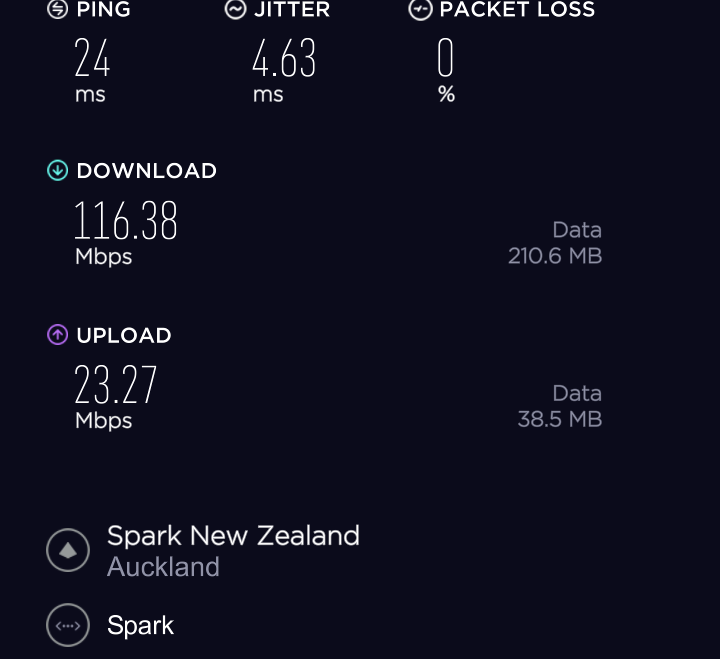Click the 116.38 download speed value
The height and width of the screenshot is (659, 720).
click(126, 221)
